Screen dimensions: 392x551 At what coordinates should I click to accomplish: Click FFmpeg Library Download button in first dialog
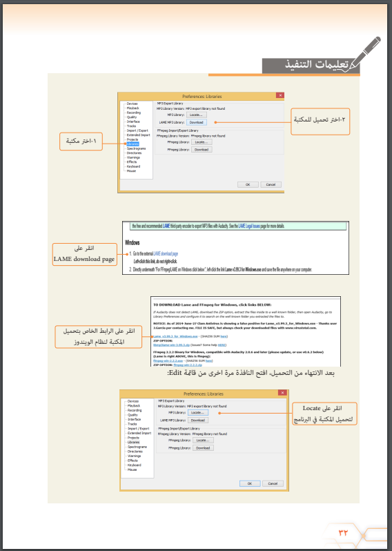coord(202,150)
